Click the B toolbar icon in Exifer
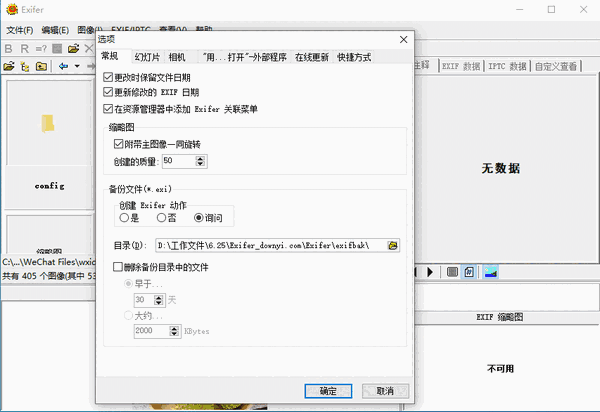The width and height of the screenshot is (600, 412). [x=8, y=49]
